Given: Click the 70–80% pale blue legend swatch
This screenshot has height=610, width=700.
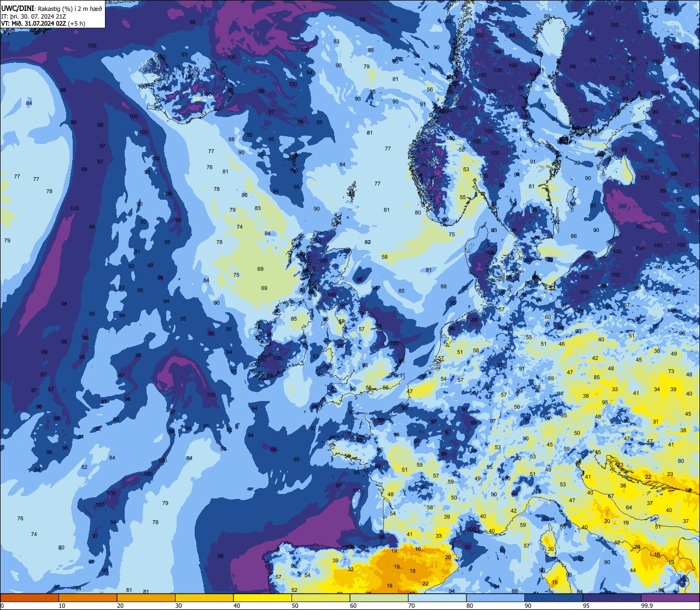Looking at the screenshot, I should (x=437, y=598).
